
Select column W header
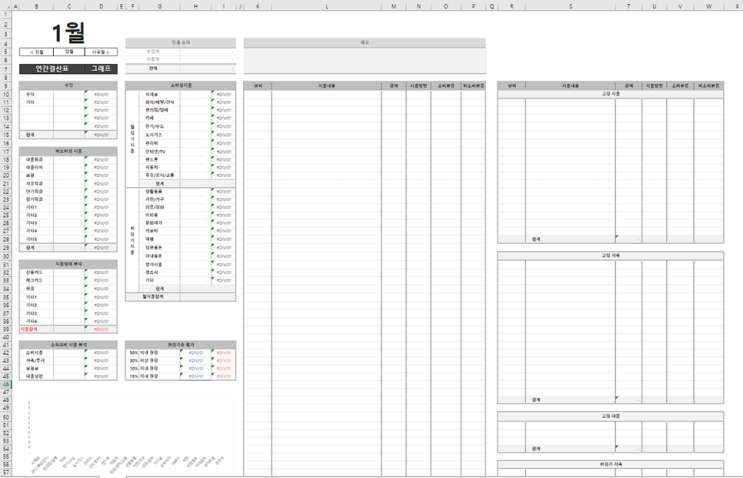tap(708, 6)
